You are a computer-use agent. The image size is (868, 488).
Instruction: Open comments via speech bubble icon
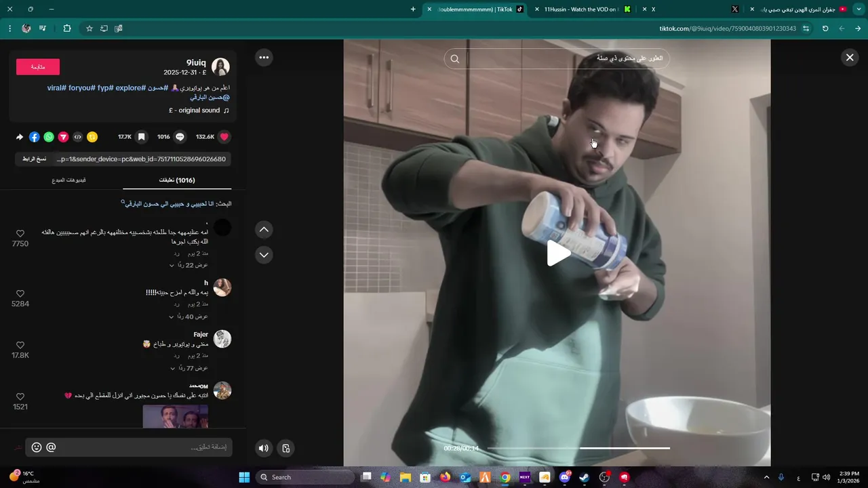click(180, 137)
